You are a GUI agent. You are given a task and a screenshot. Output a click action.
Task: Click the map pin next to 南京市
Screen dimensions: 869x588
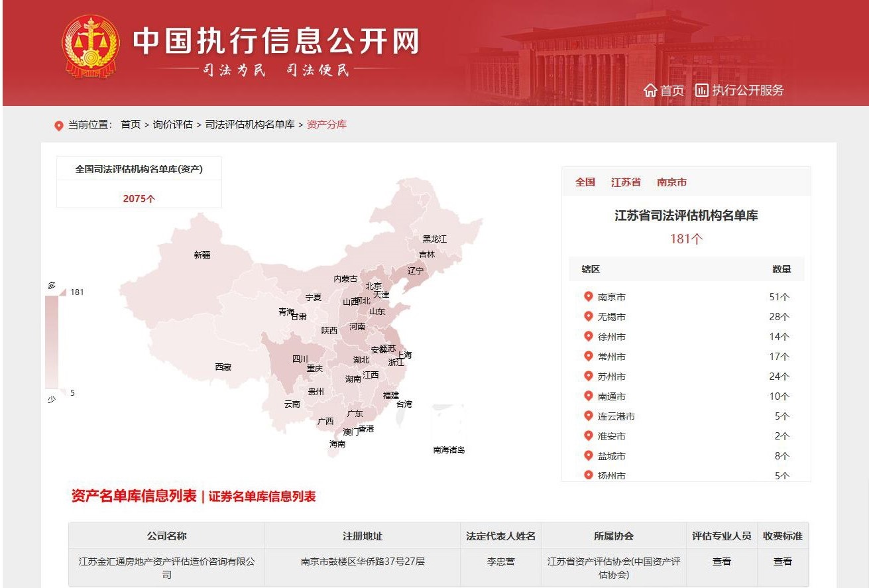pyautogui.click(x=588, y=297)
